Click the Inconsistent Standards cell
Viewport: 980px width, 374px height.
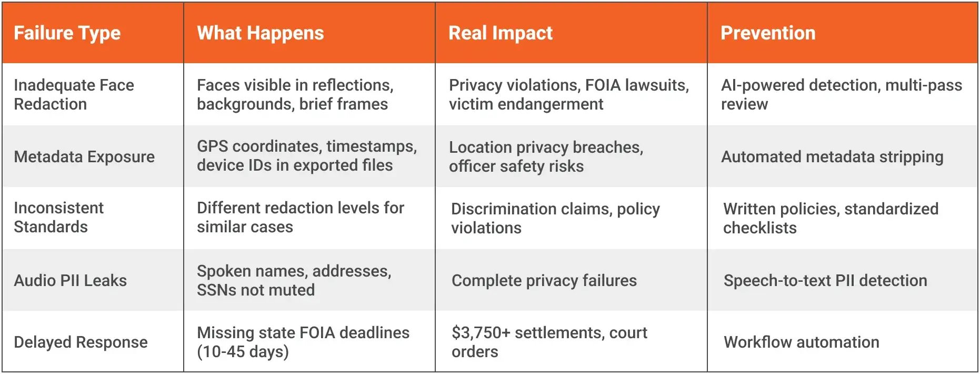tap(58, 217)
